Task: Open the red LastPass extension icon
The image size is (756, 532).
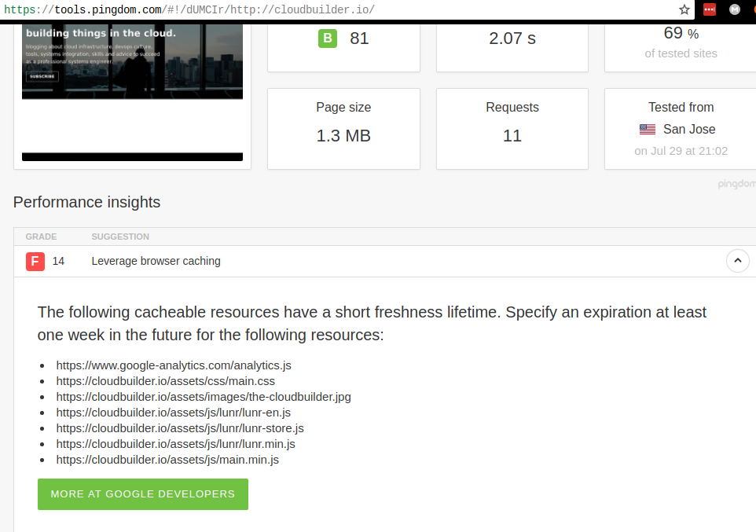Action: [x=710, y=9]
